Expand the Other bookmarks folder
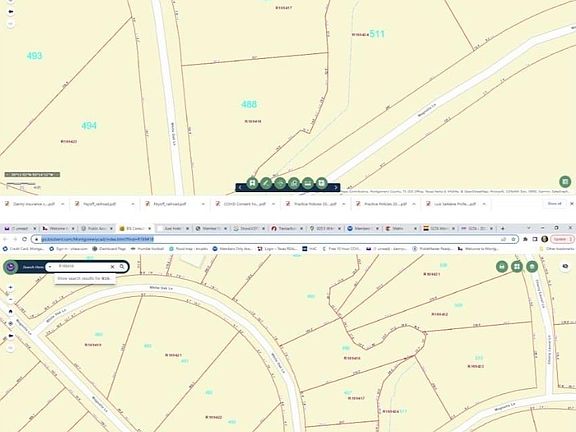This screenshot has height=432, width=576. click(557, 249)
